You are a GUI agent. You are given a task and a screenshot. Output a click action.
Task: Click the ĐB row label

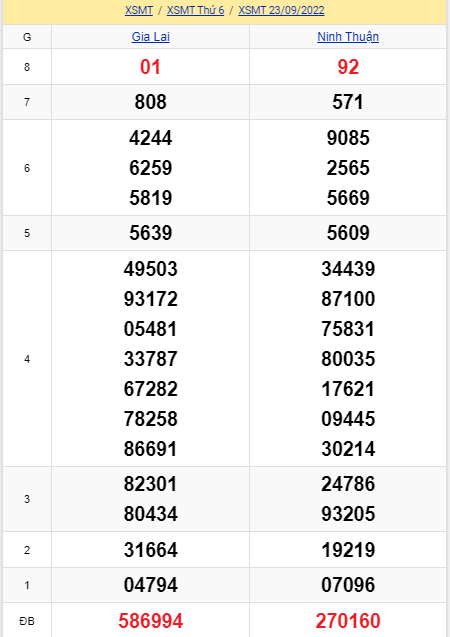pos(27,621)
